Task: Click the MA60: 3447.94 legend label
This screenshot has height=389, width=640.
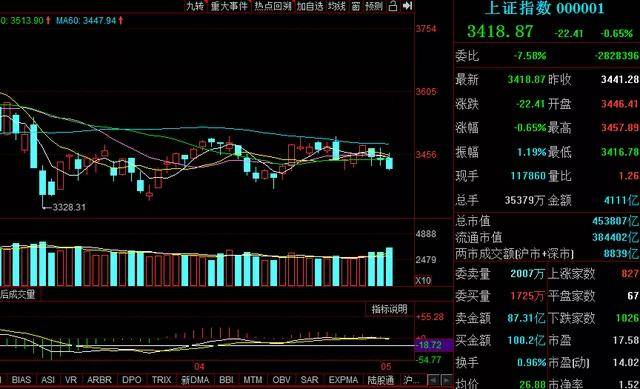Action: 86,20
